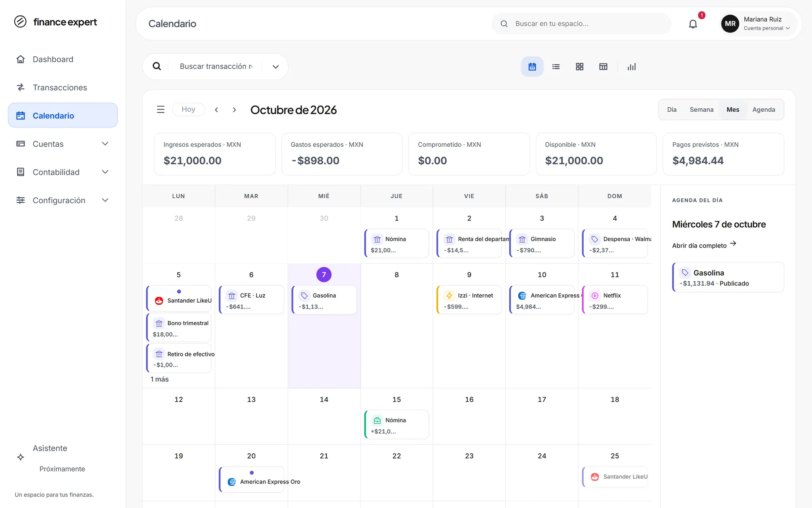
Task: Open Nómina event on October 15
Action: click(397, 425)
